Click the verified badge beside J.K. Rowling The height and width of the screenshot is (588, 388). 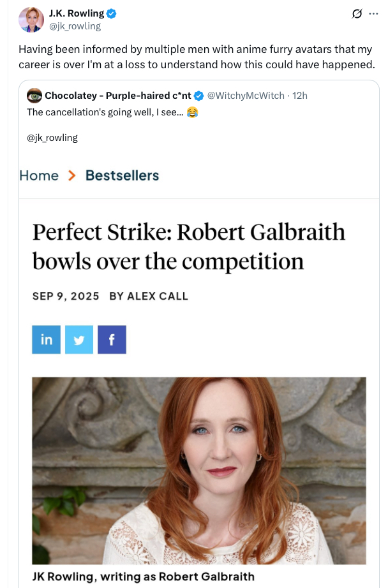112,13
